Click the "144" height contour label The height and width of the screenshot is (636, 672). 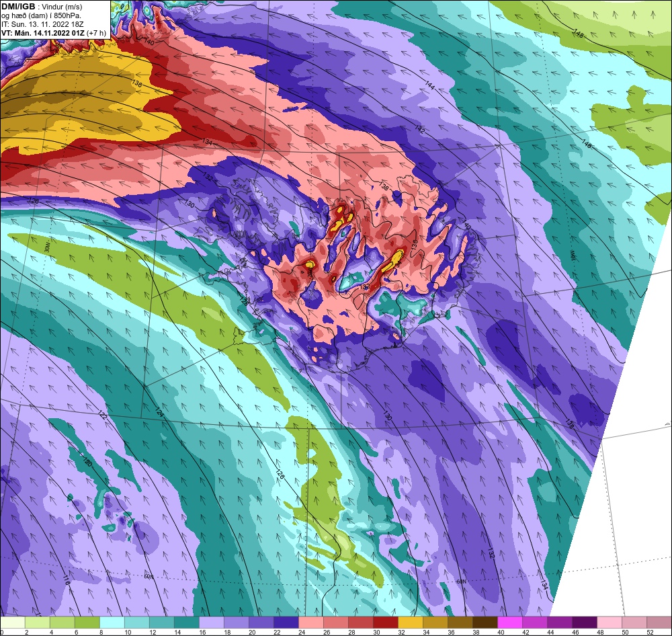tap(430, 85)
